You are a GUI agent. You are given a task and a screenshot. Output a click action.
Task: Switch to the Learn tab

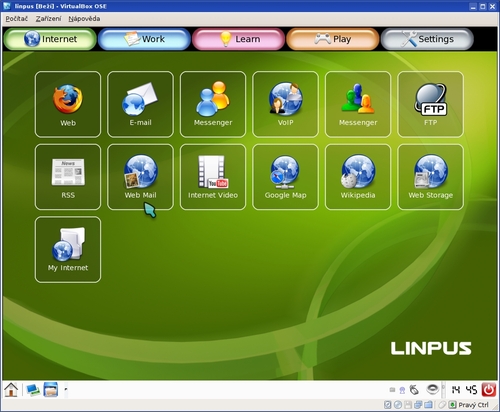pos(238,39)
